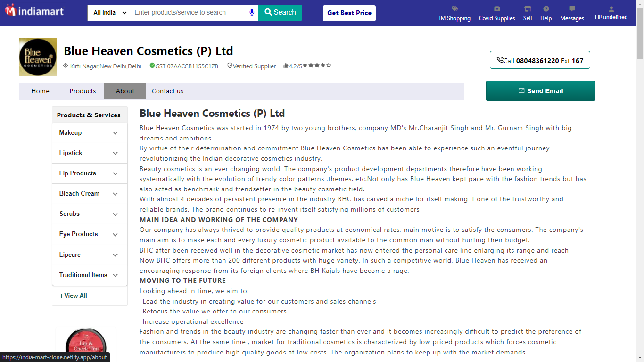Expand the Makeup category

(x=115, y=133)
